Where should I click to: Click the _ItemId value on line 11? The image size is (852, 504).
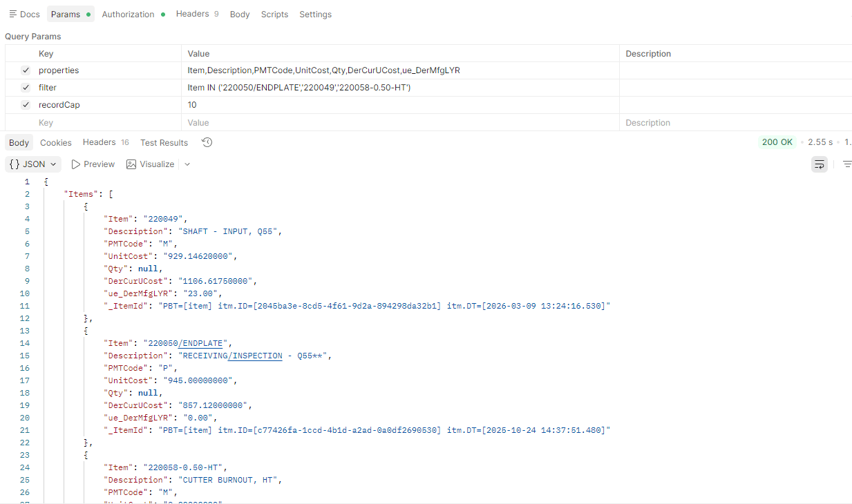[x=385, y=306]
